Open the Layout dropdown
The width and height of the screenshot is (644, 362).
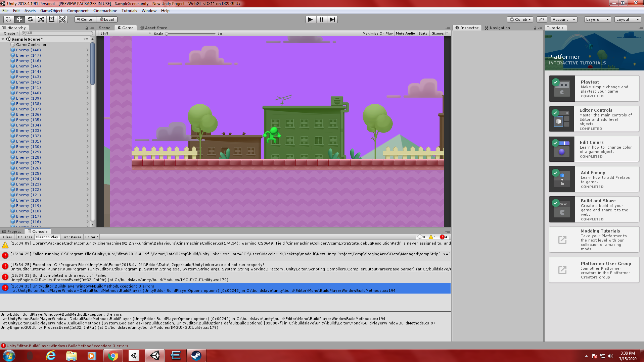628,19
